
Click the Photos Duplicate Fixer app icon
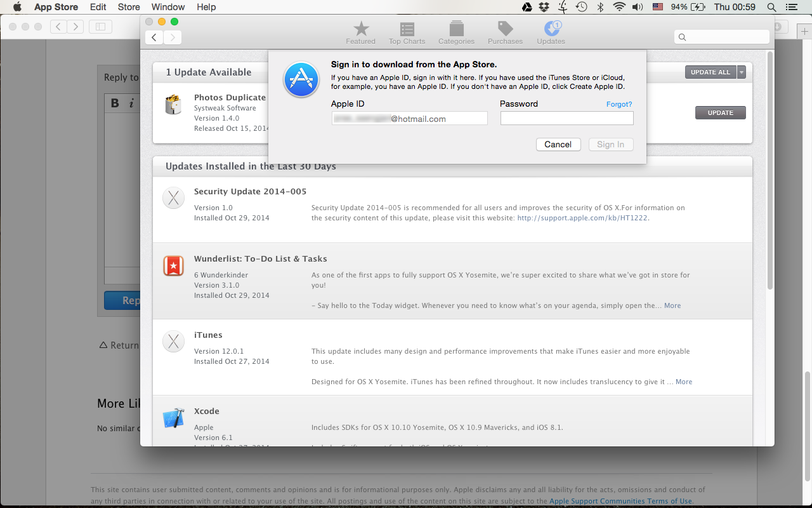coord(173,105)
